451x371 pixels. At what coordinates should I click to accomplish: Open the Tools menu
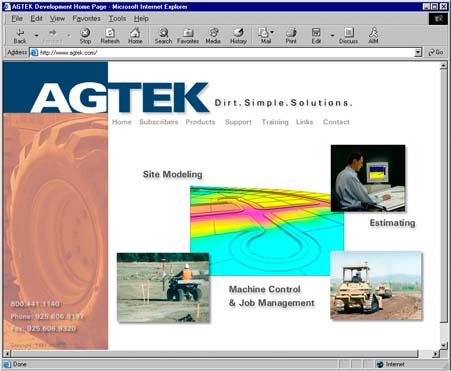tap(117, 19)
